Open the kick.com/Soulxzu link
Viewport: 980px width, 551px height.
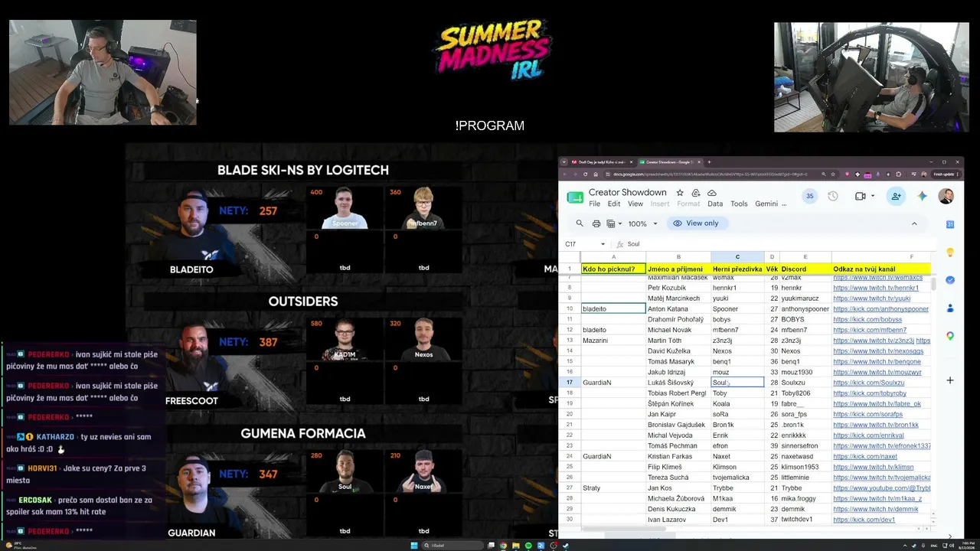(868, 383)
